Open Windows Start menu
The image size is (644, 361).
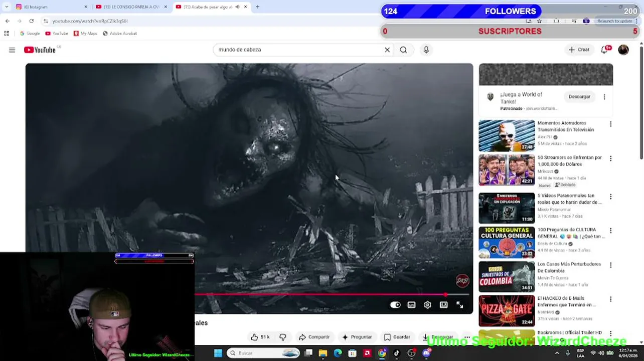[218, 353]
